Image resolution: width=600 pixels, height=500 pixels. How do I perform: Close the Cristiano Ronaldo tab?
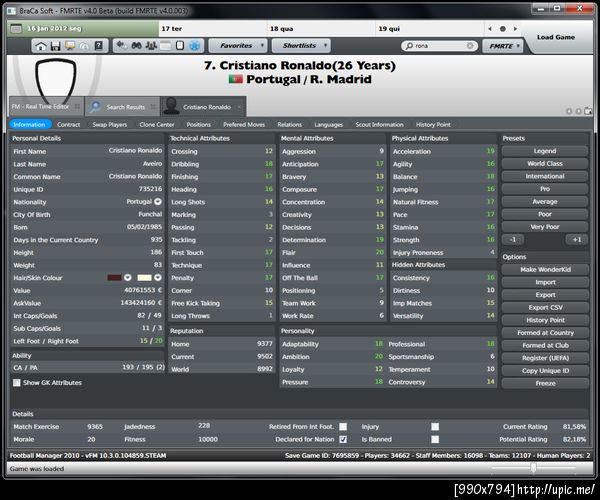click(x=239, y=107)
